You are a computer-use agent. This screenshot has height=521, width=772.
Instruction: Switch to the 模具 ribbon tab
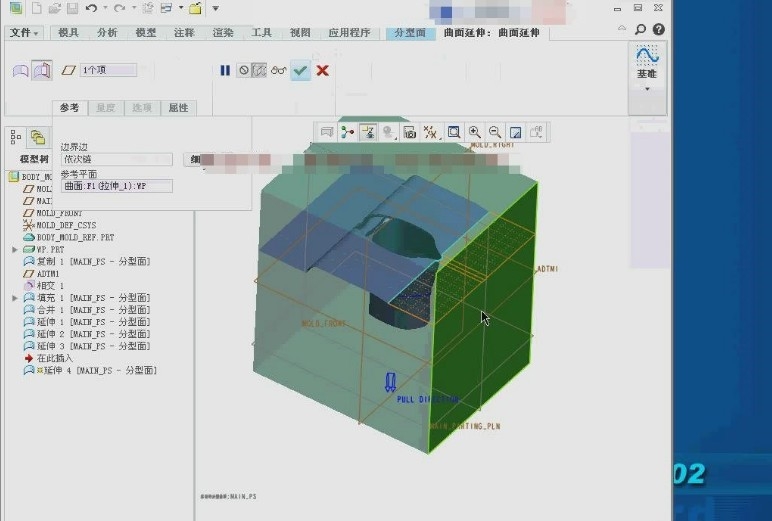pos(68,33)
